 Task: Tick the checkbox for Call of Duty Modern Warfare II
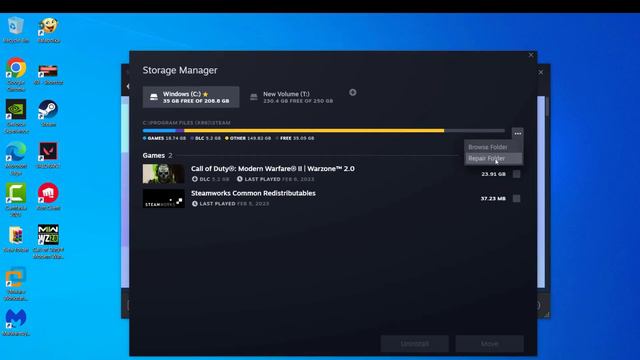(x=517, y=174)
